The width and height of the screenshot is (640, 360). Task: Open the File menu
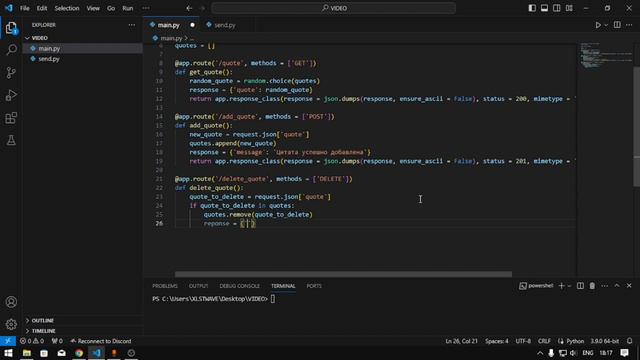click(24, 8)
